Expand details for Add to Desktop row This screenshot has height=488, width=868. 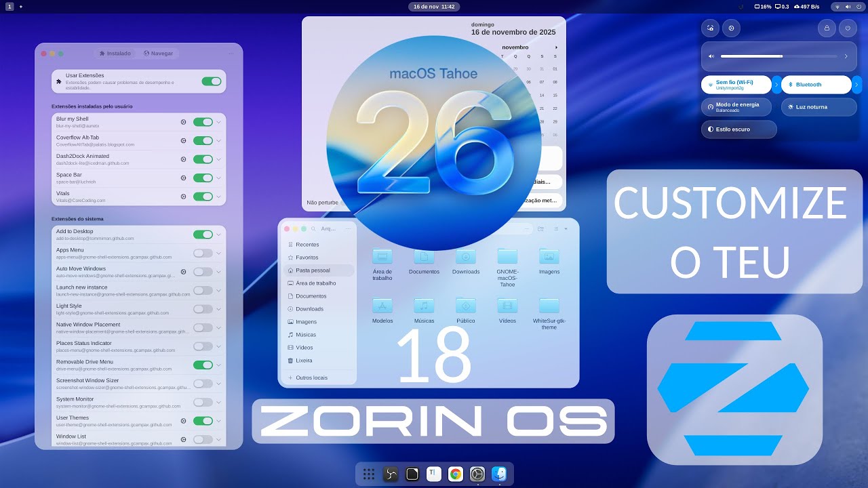tap(219, 235)
